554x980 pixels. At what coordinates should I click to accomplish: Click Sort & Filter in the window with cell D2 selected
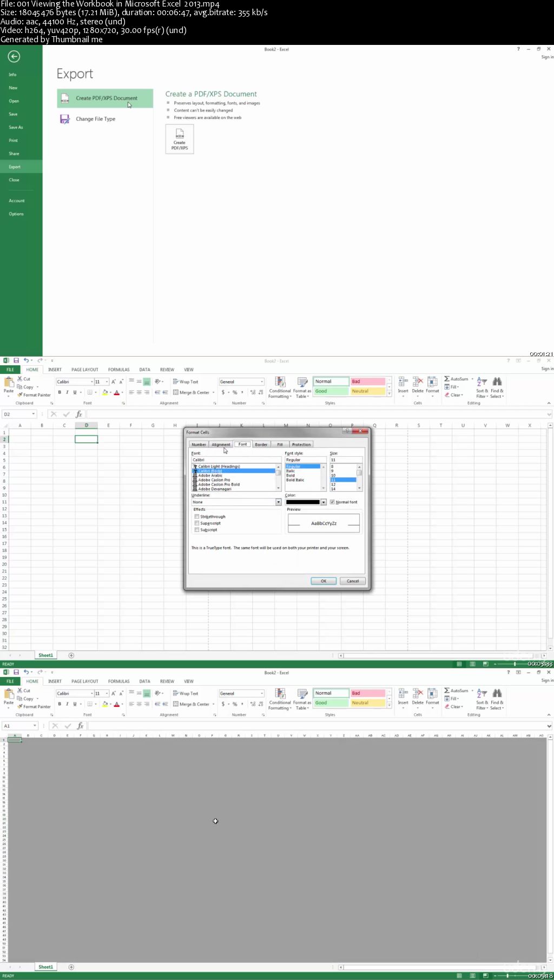point(482,387)
